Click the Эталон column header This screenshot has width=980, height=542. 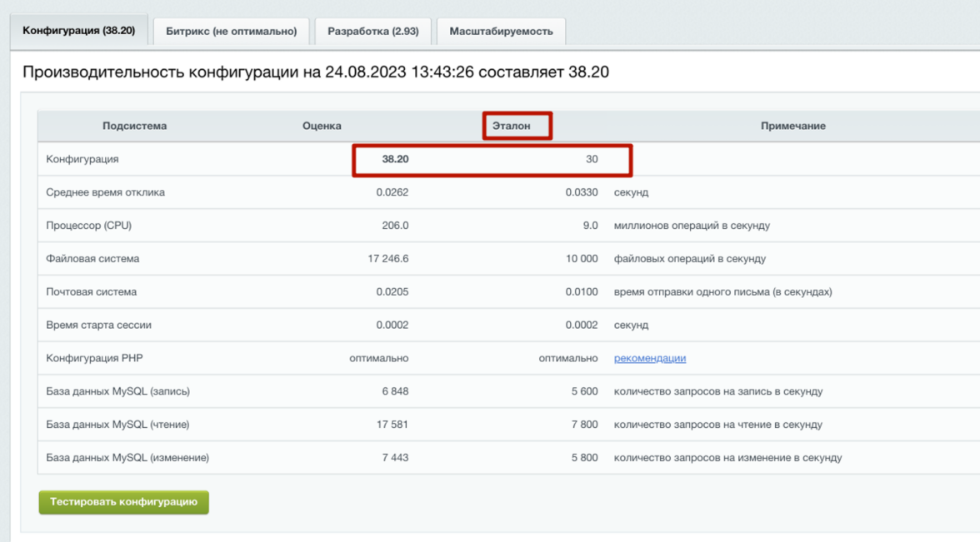point(511,126)
